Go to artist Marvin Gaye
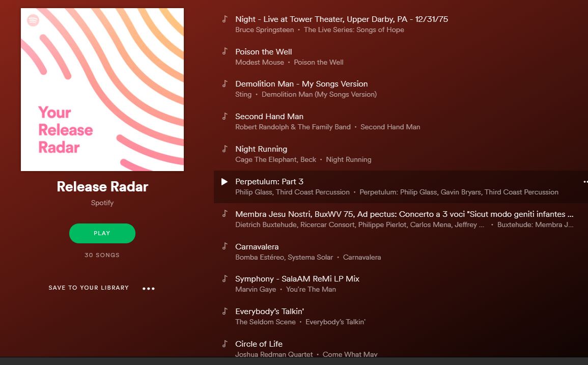This screenshot has width=588, height=365. point(256,289)
